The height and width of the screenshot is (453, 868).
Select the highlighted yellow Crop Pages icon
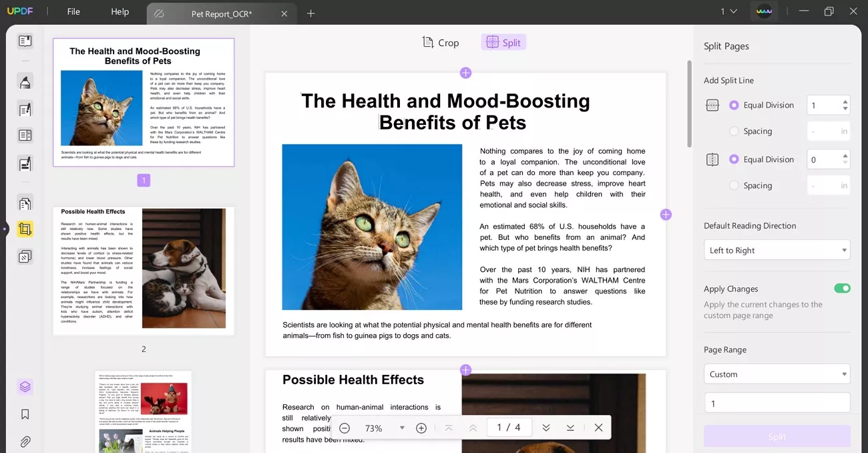(25, 230)
